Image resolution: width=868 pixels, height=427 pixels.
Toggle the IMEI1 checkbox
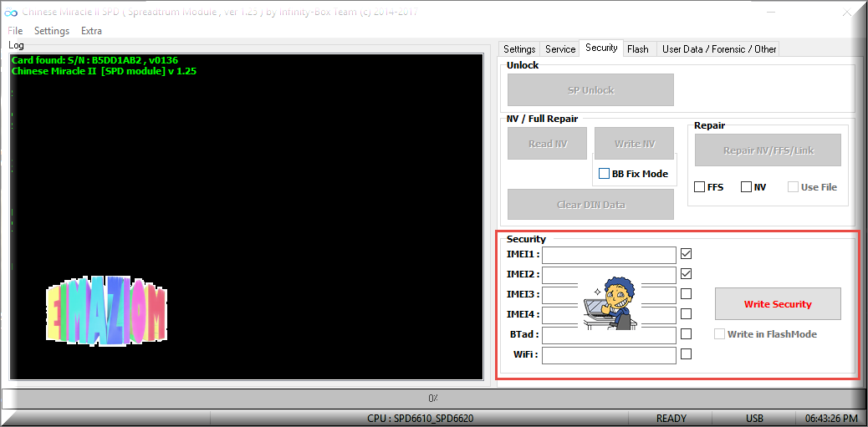686,254
